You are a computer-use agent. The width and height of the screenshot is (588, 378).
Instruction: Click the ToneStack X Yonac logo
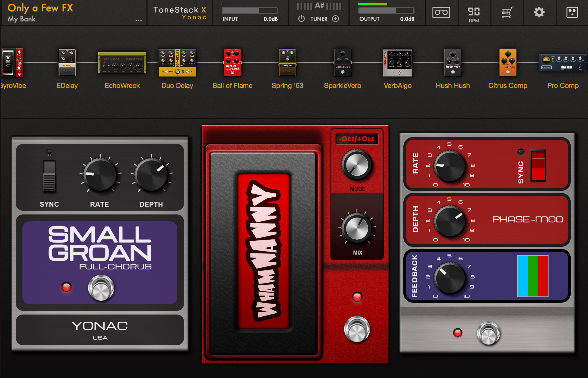(x=180, y=13)
